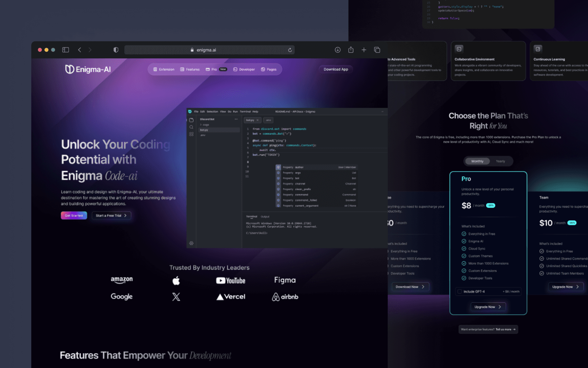Pick the author property autocomplete suggestion
This screenshot has width=588, height=368.
point(316,167)
